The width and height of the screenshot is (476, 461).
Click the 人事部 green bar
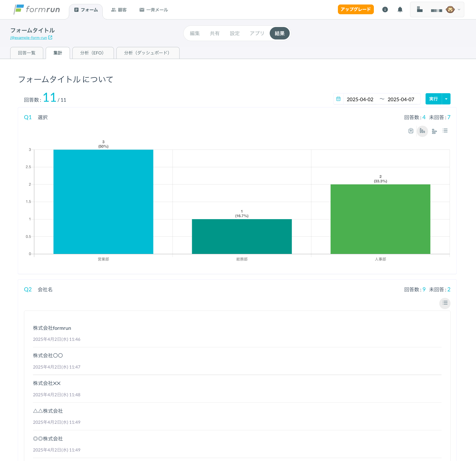tap(380, 219)
